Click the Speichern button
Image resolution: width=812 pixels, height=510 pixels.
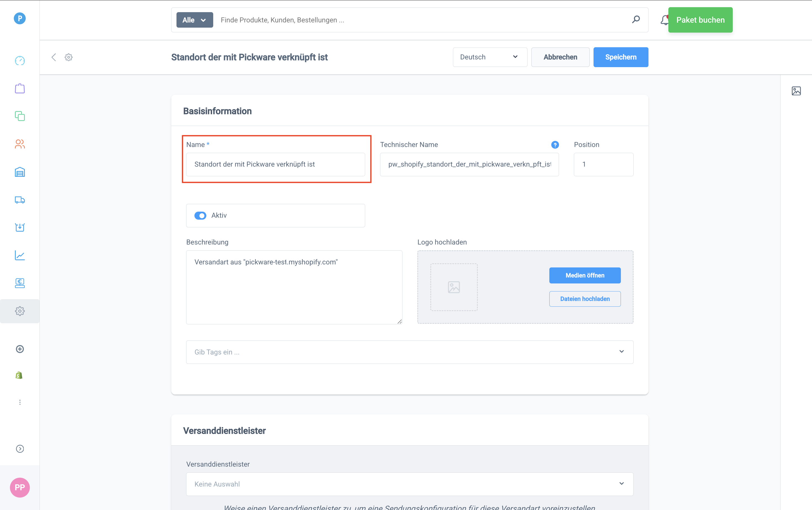pos(621,57)
